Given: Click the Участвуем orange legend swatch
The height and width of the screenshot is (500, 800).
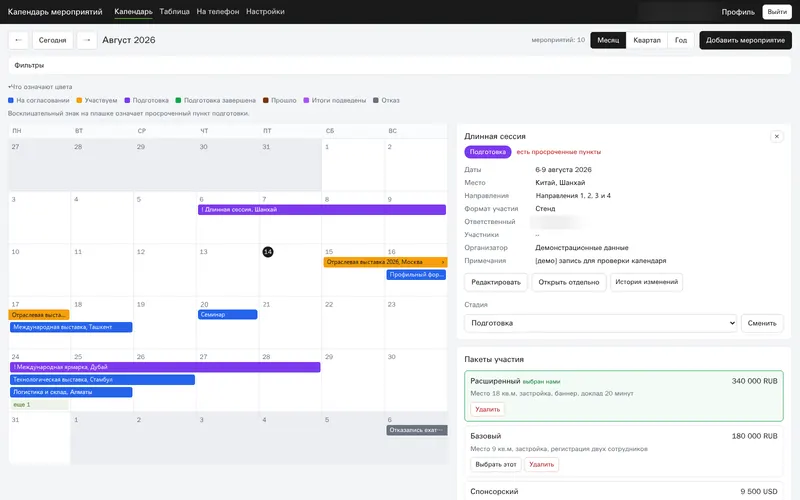Looking at the screenshot, I should 79,101.
